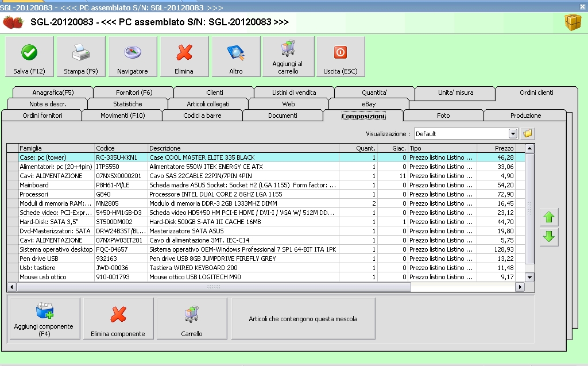
Task: Expand the Visualizzazione Default dropdown
Action: (x=513, y=134)
